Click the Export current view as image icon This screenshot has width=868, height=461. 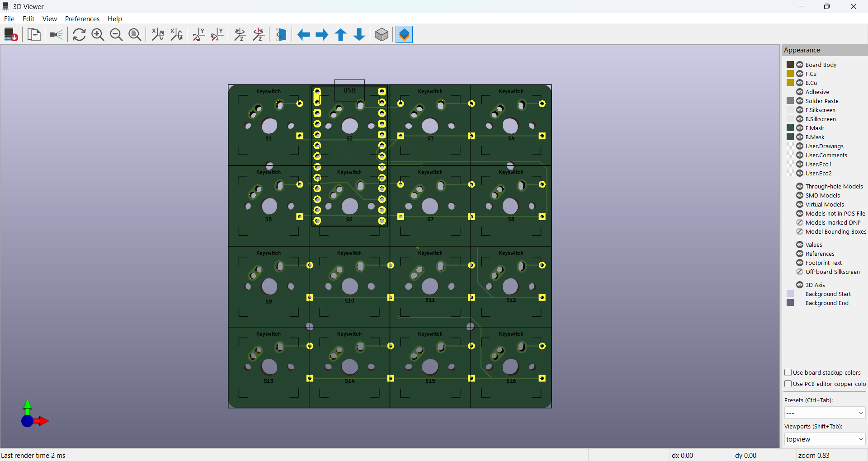11,35
